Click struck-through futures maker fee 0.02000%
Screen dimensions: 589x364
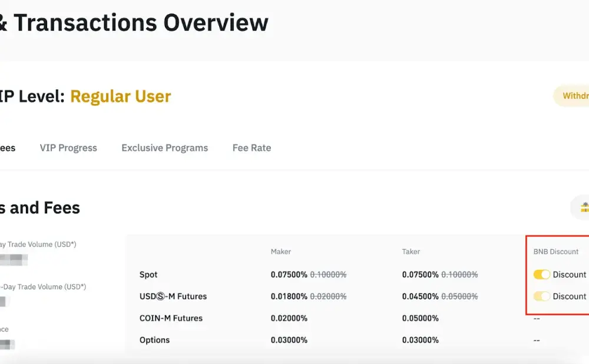[x=328, y=296]
